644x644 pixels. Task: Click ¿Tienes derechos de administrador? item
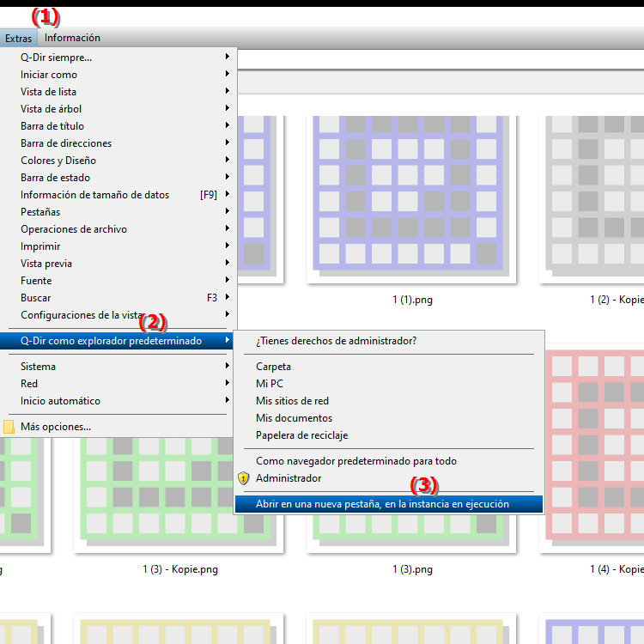tap(336, 341)
